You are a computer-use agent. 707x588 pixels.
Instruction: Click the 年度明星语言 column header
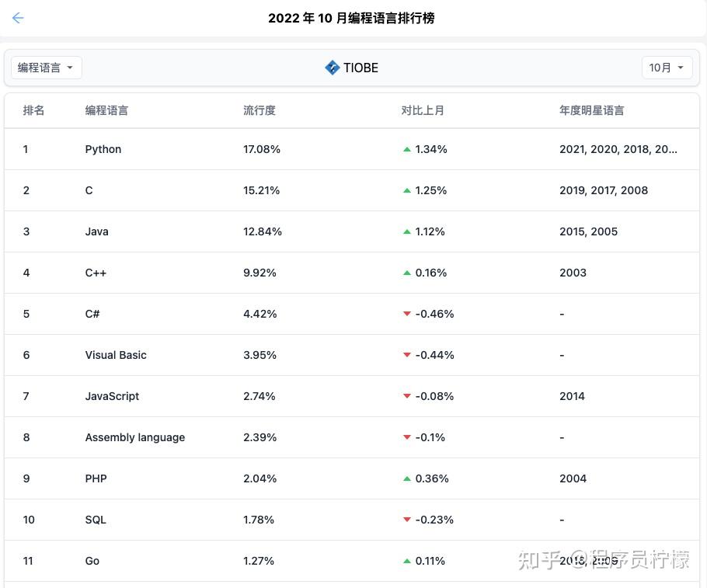591,110
